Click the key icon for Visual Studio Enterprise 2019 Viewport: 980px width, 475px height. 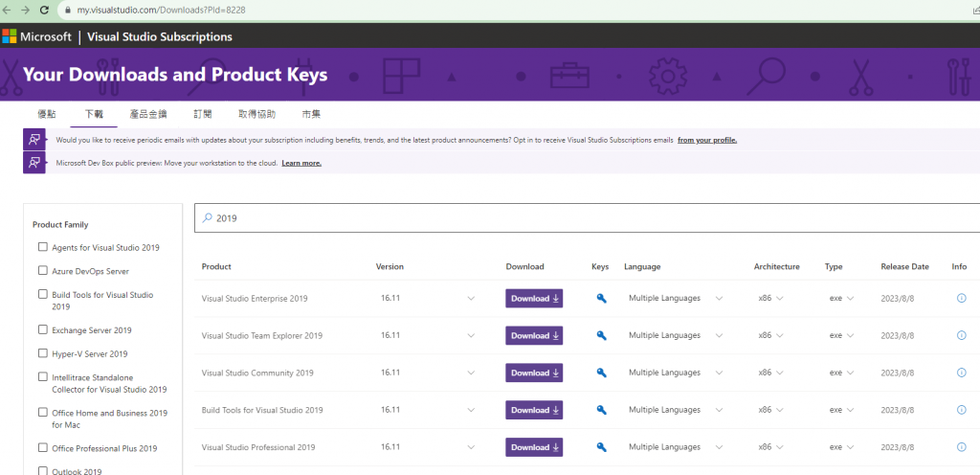601,299
